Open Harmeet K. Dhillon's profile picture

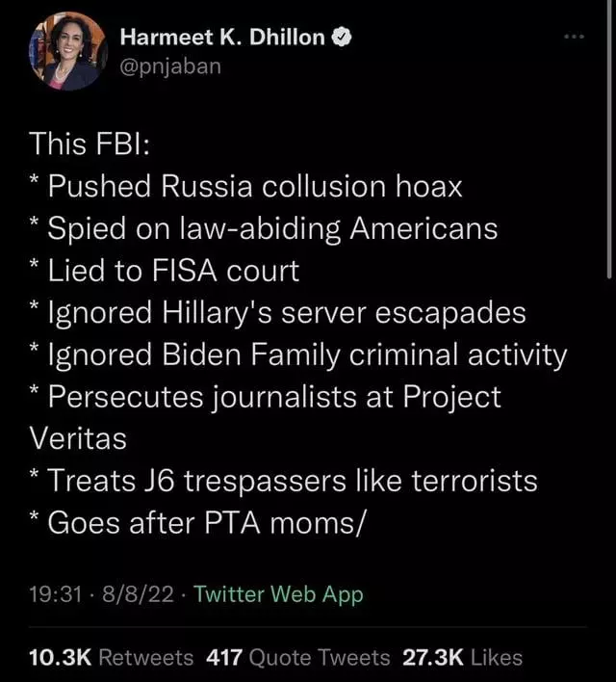click(67, 51)
